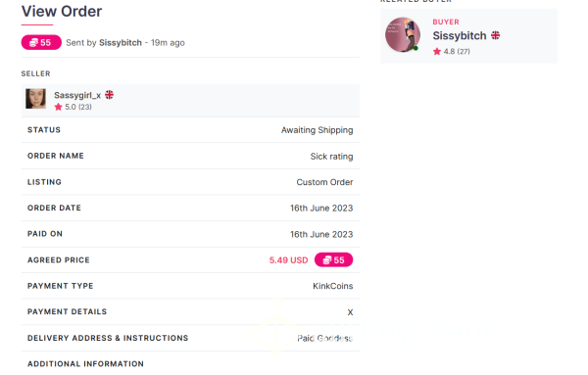This screenshot has width=588, height=375.
Task: Click the Custom Order listing value
Action: point(324,182)
